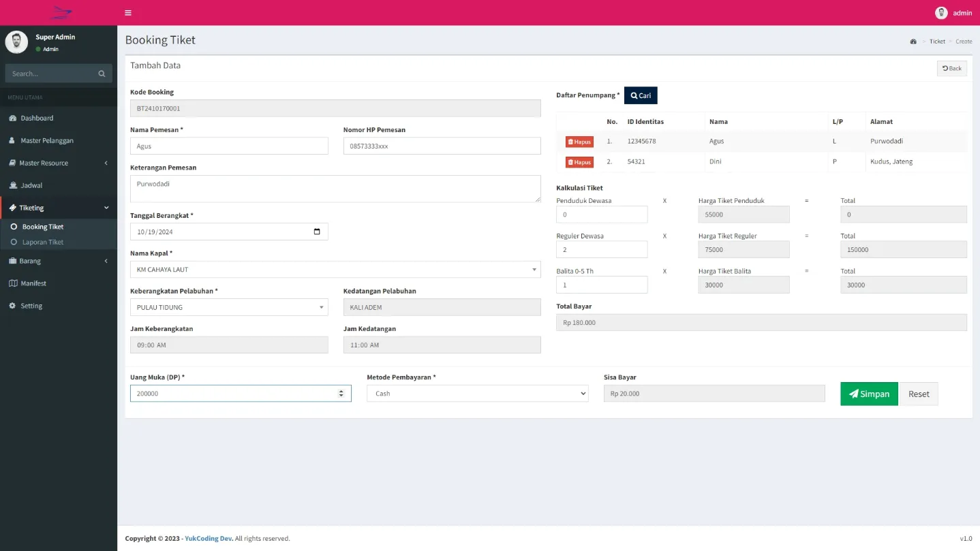This screenshot has width=980, height=551.
Task: Collapse the Tiketing menu section
Action: [x=59, y=208]
